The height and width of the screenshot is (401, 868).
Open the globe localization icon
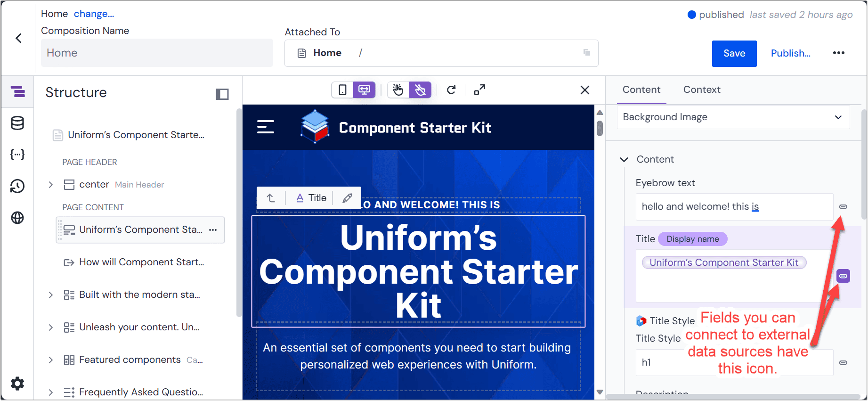pos(17,218)
